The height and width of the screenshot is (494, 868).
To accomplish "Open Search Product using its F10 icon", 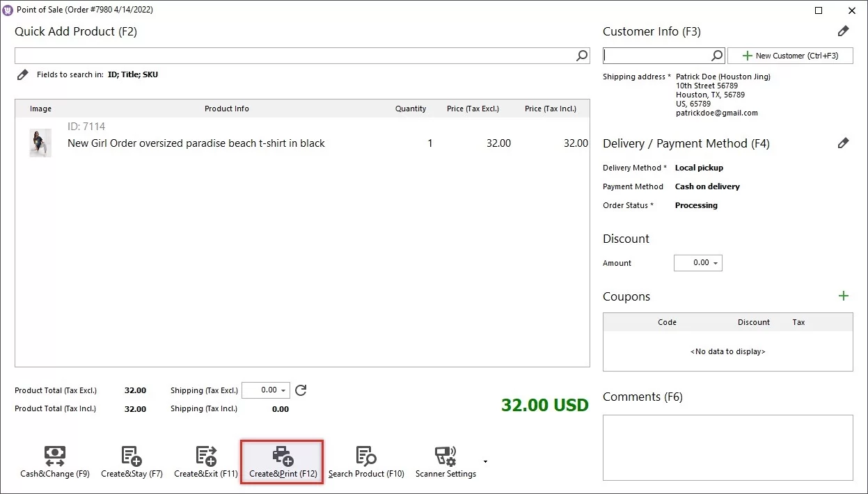I will tap(365, 456).
